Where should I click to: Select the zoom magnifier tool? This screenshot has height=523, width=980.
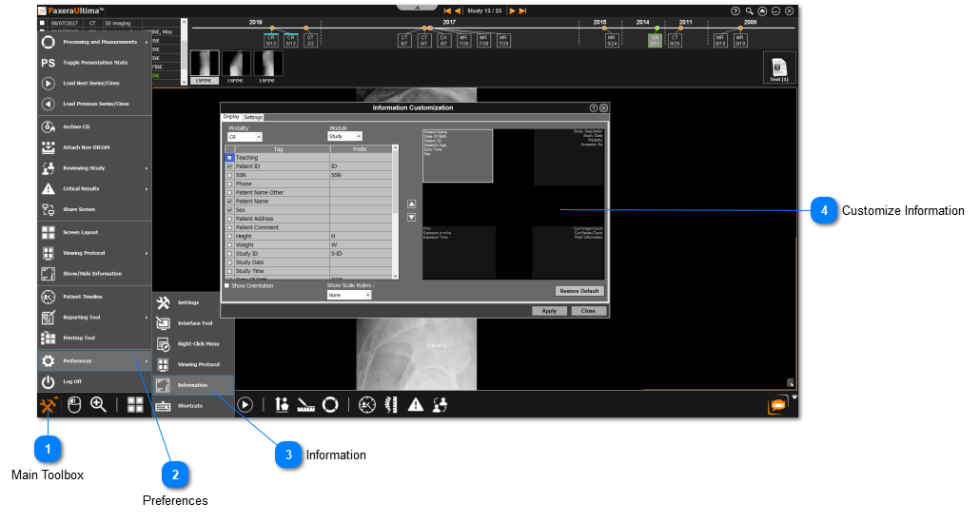pos(98,404)
